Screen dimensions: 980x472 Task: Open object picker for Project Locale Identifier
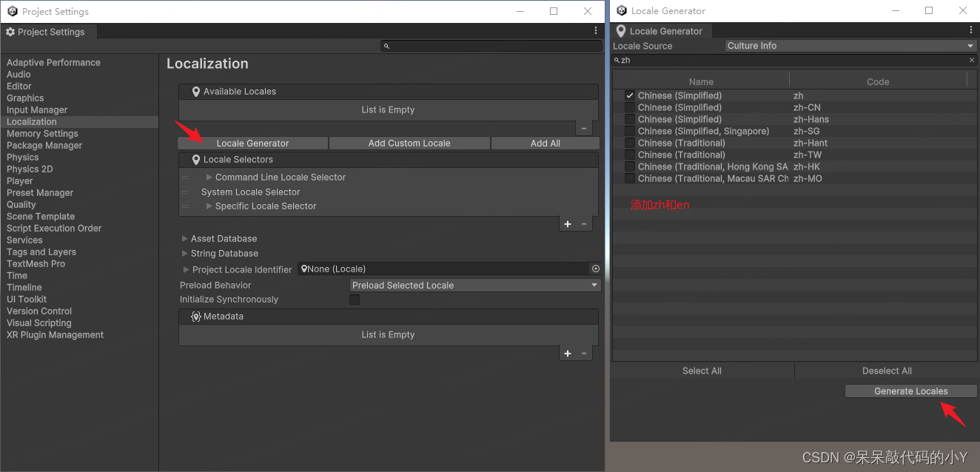coord(596,269)
